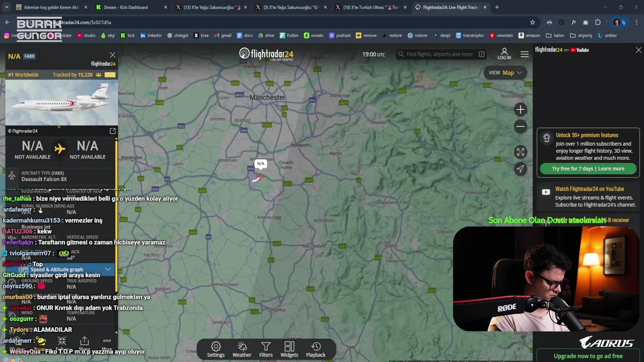Open the tab search dropdown arrow
Screen dimensions: 644x362
click(x=7, y=7)
